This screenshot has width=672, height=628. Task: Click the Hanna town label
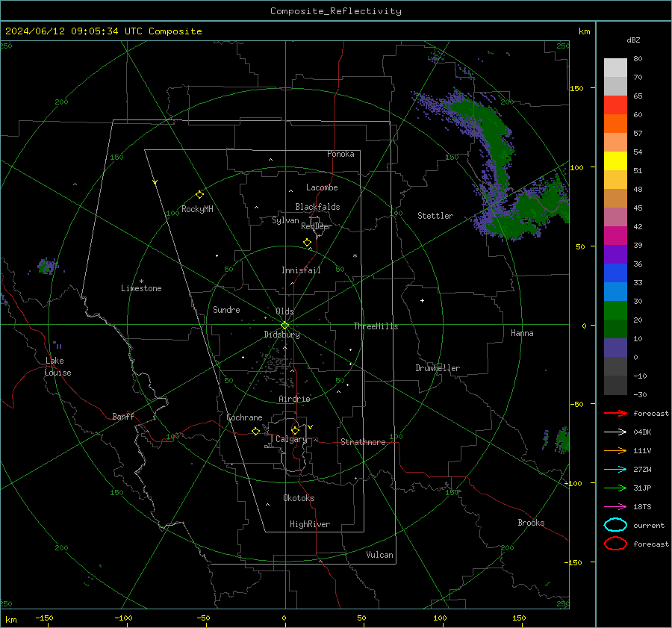point(522,333)
